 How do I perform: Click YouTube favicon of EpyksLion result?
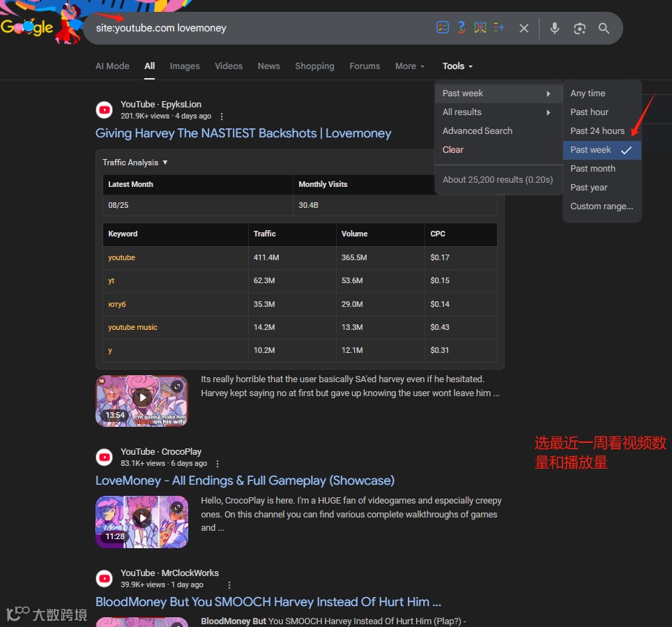(104, 109)
